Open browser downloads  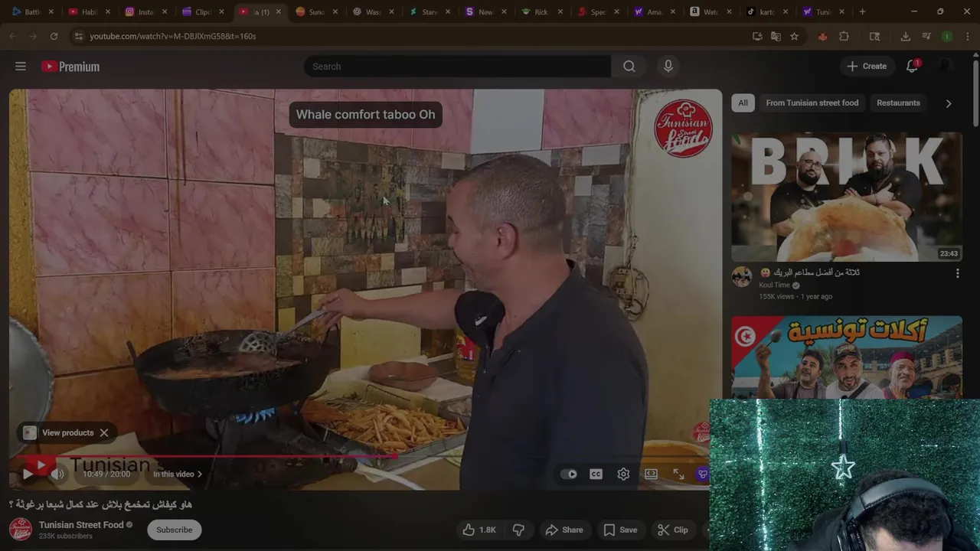click(905, 36)
